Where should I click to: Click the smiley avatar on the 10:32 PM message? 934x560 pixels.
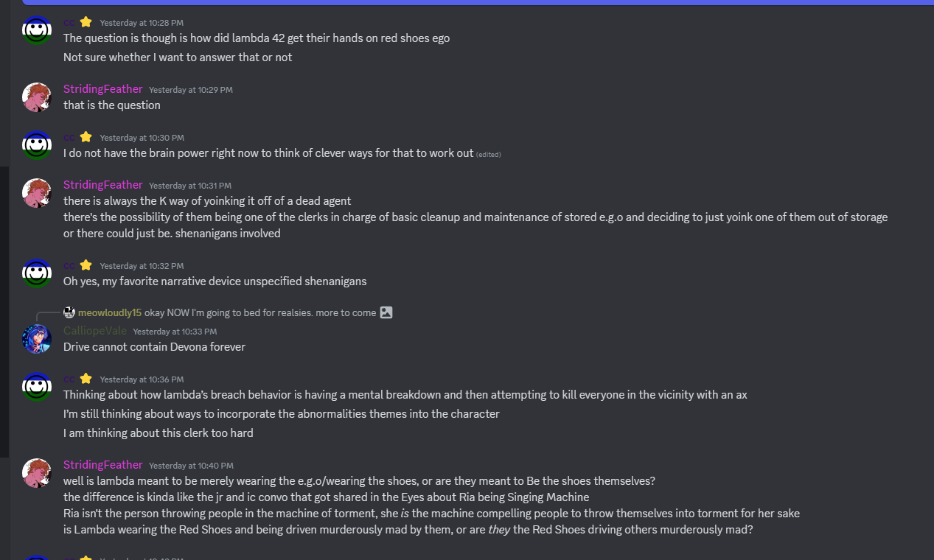37,273
